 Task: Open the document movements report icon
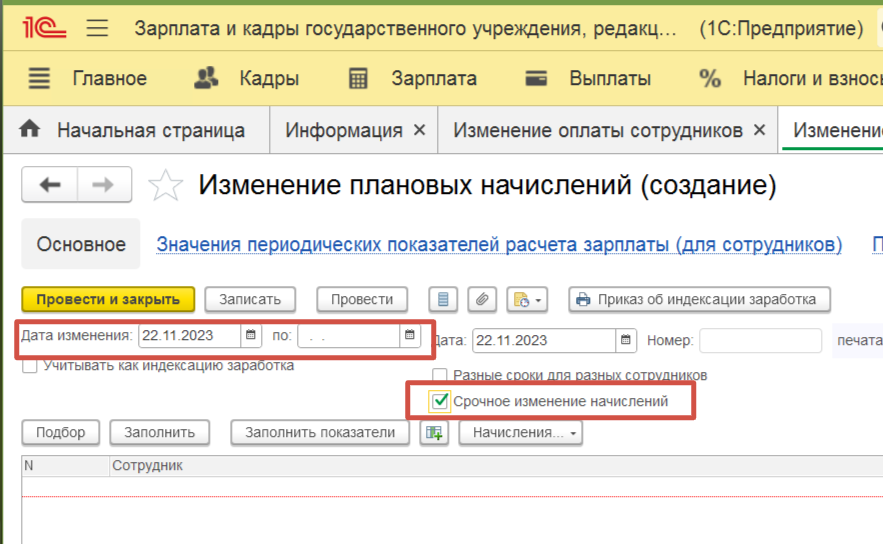click(x=443, y=300)
